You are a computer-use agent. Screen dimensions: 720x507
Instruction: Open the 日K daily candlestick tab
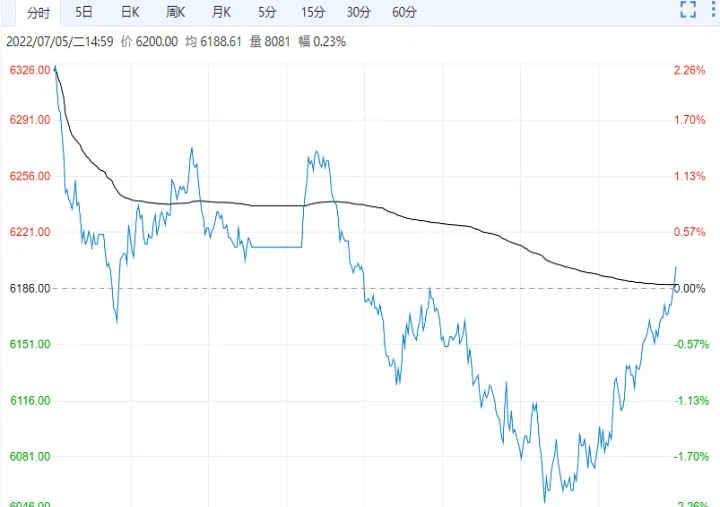pyautogui.click(x=129, y=12)
